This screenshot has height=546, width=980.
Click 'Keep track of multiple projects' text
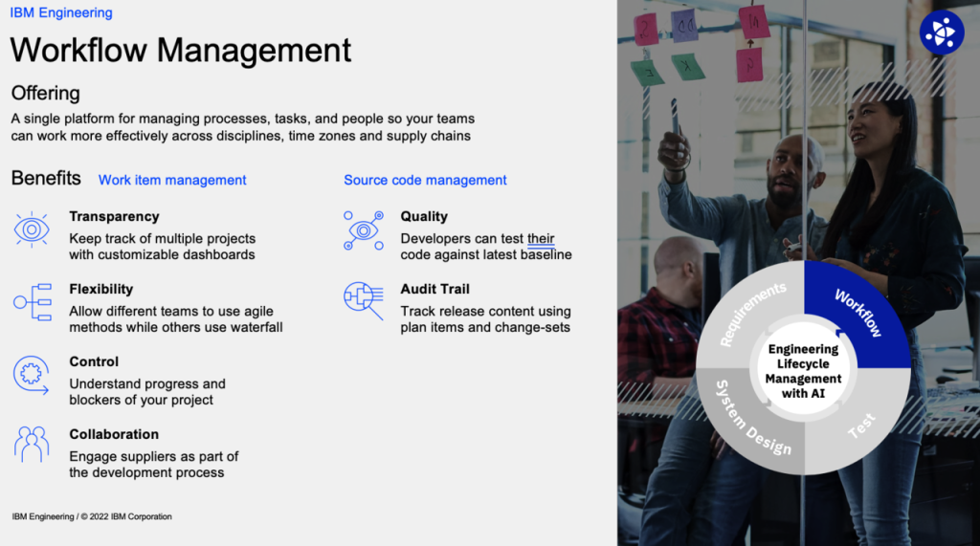(163, 239)
